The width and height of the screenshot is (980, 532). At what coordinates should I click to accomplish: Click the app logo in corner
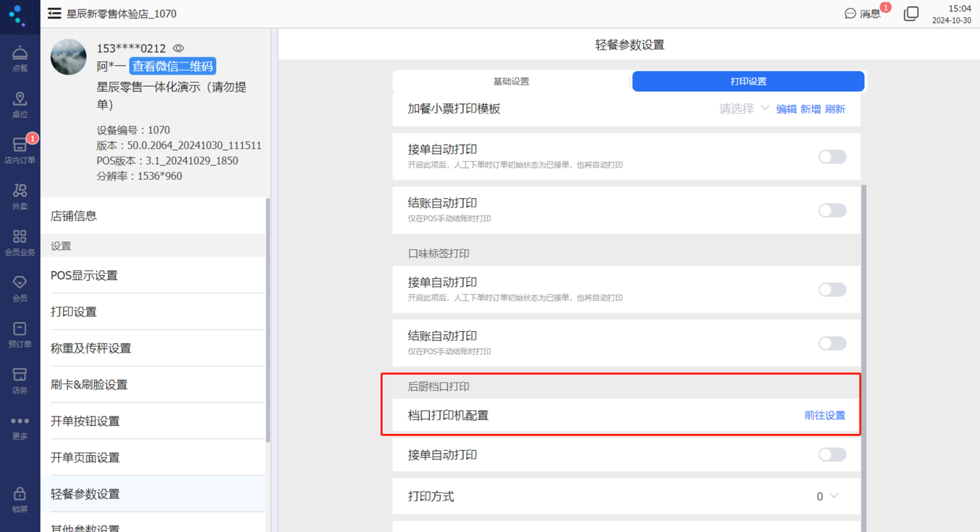[x=17, y=15]
